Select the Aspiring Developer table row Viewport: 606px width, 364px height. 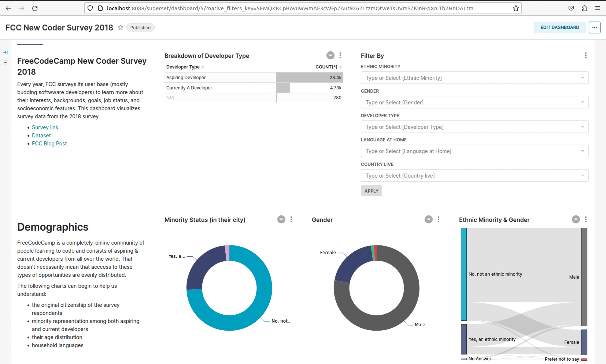(x=254, y=77)
